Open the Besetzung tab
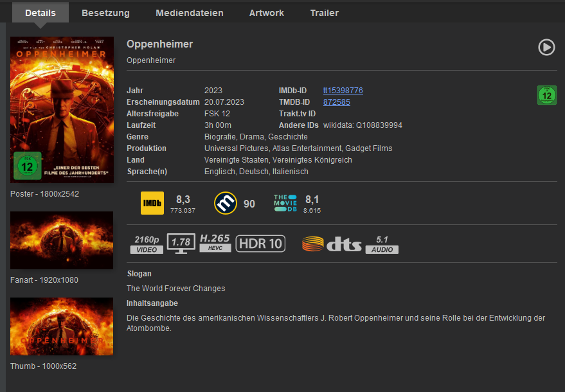 (105, 13)
